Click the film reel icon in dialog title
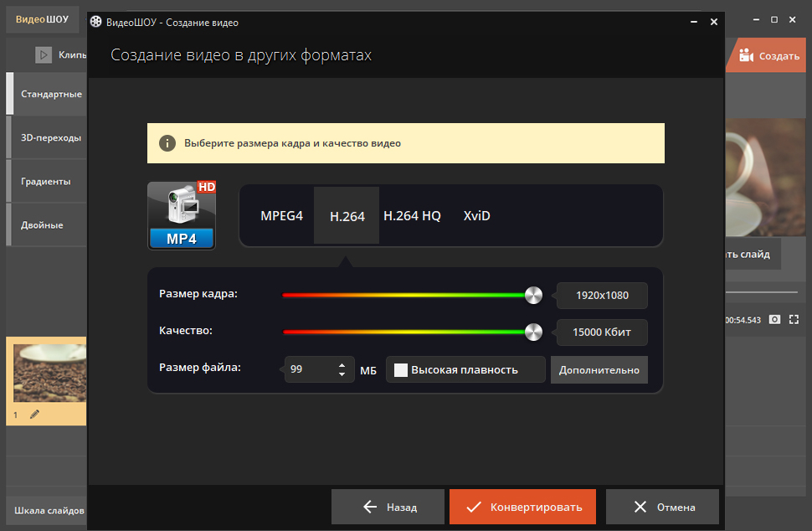Viewport: 812px width, 531px height. point(95,22)
